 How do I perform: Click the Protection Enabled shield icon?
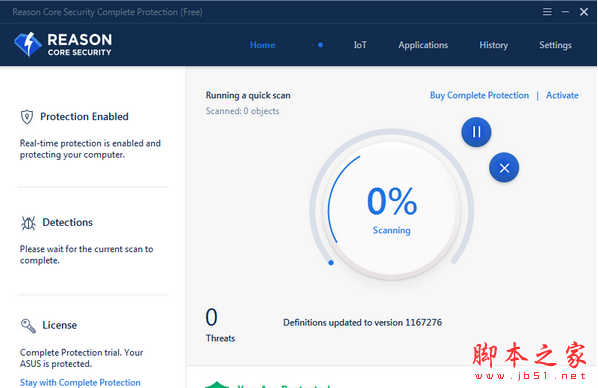pyautogui.click(x=27, y=117)
